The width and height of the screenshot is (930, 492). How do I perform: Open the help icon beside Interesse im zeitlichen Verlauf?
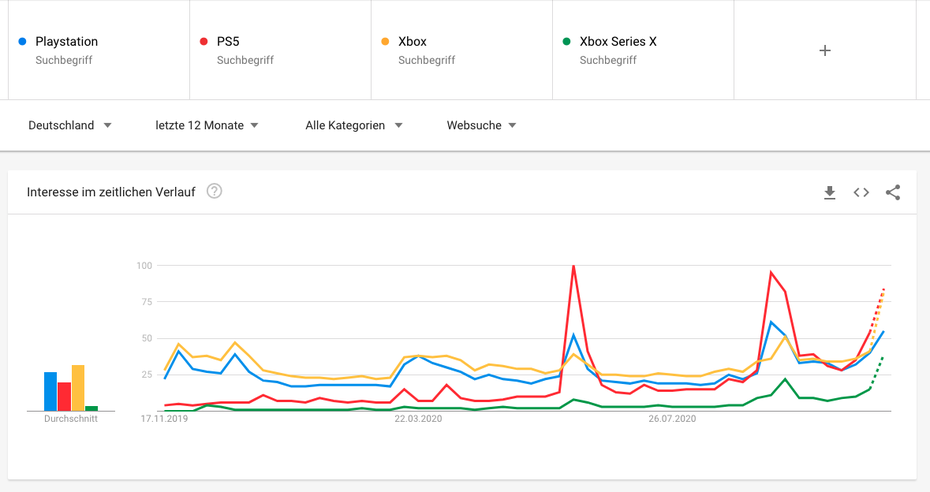pyautogui.click(x=214, y=191)
